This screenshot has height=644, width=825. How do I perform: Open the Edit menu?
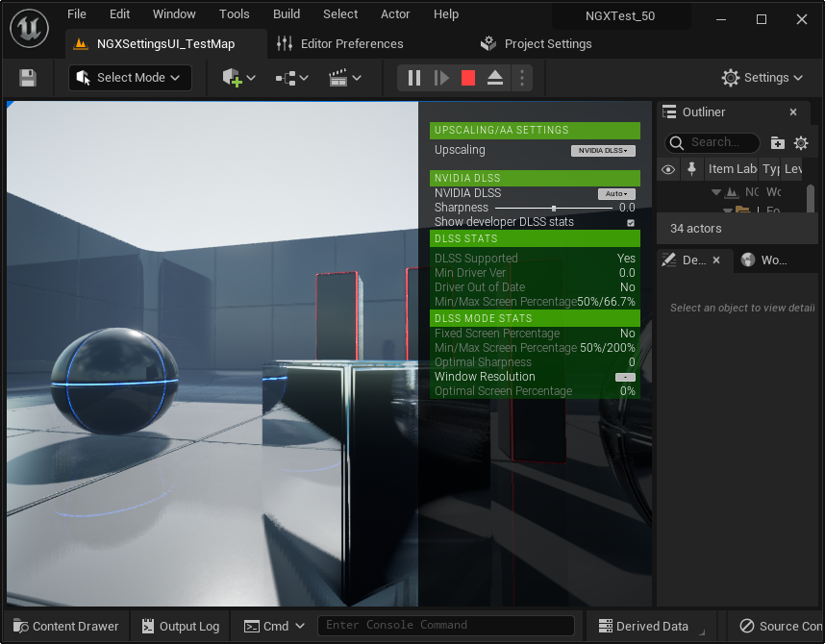tap(119, 14)
